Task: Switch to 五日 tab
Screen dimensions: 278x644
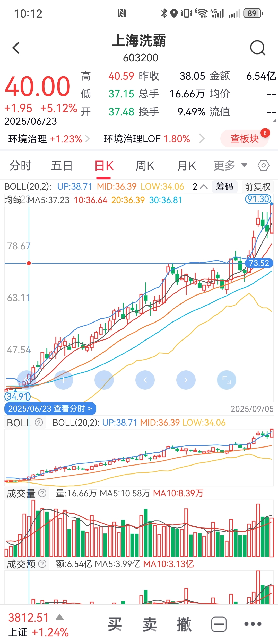Action: tap(62, 165)
